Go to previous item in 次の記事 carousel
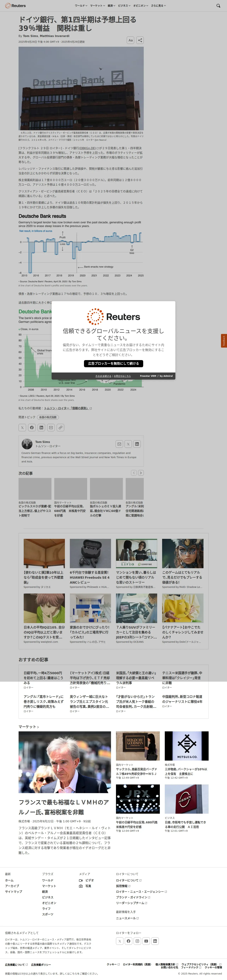 134,473
